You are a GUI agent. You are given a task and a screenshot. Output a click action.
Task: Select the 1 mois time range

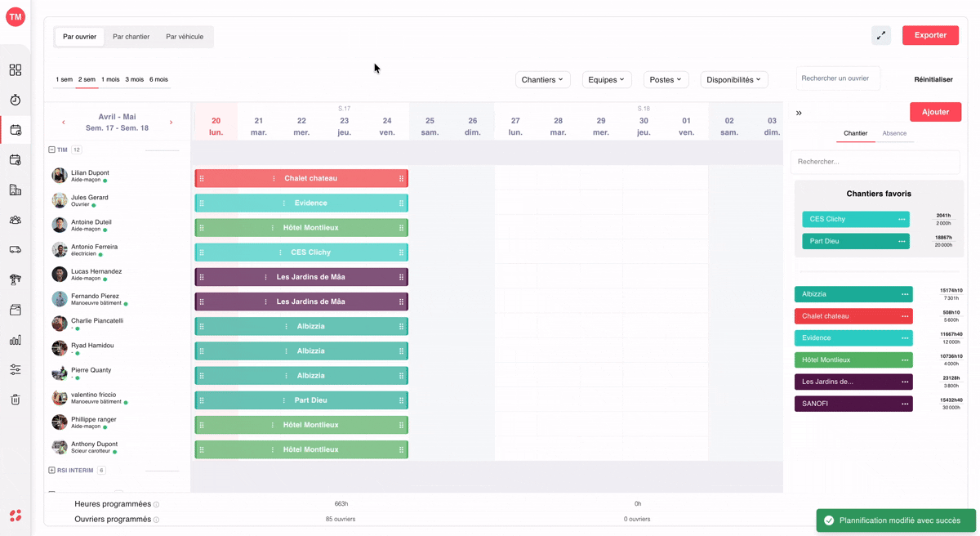[x=110, y=79]
